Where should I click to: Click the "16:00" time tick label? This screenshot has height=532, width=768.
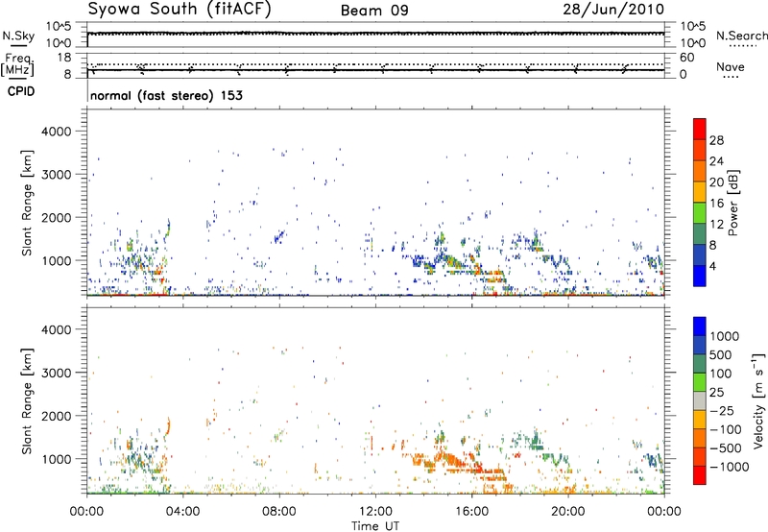(471, 512)
